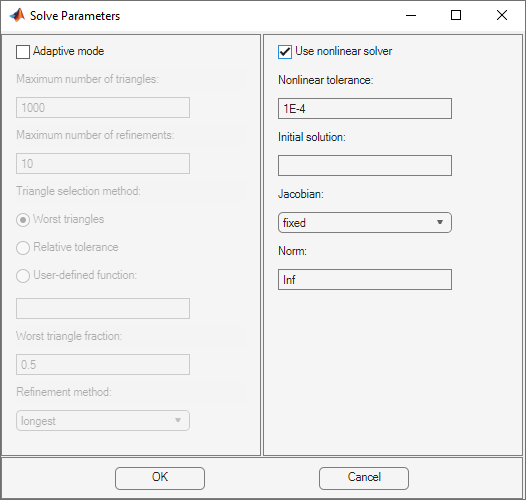This screenshot has height=500, width=526.
Task: Uncheck Use nonlinear solver checkbox
Action: [x=285, y=52]
